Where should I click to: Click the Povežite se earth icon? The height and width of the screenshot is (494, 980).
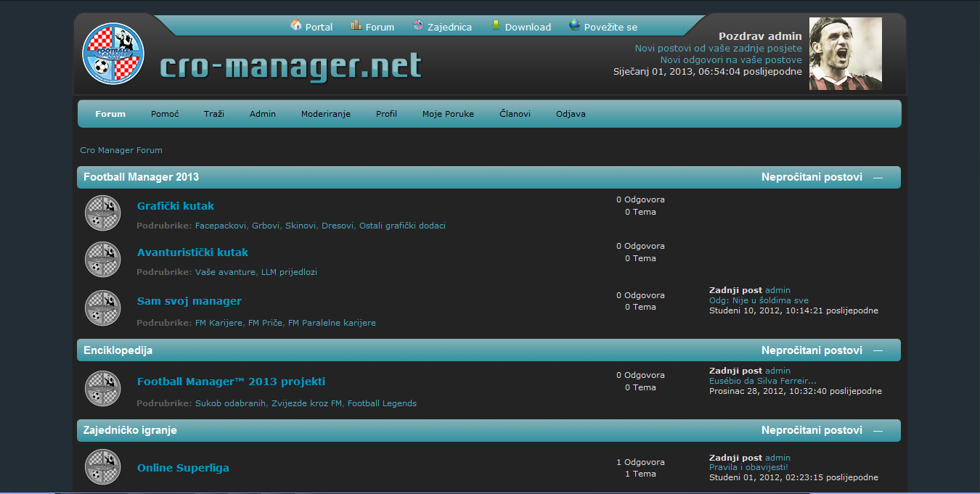point(575,25)
